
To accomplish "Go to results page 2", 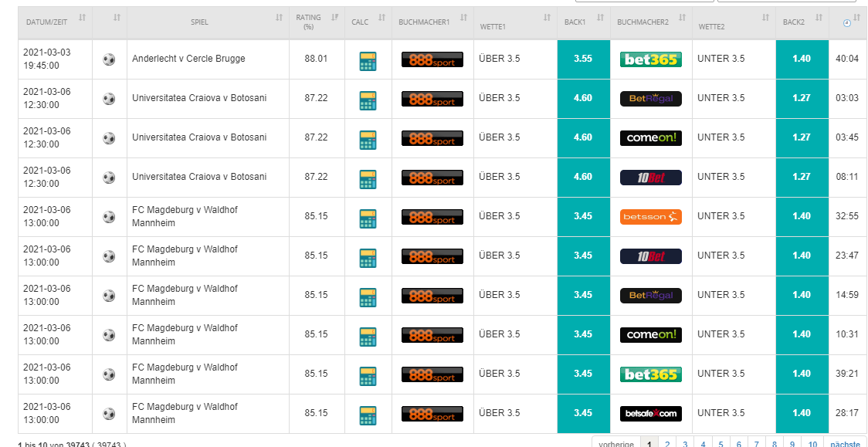I will pyautogui.click(x=667, y=444).
